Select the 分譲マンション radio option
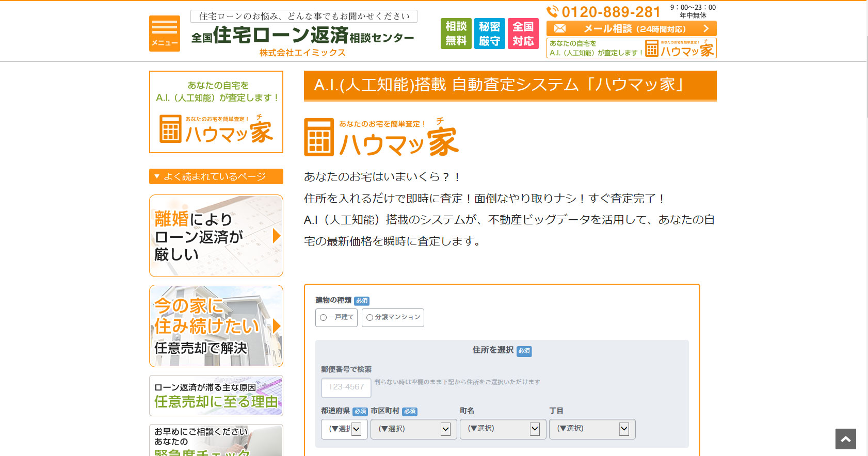The width and height of the screenshot is (868, 456). (369, 318)
